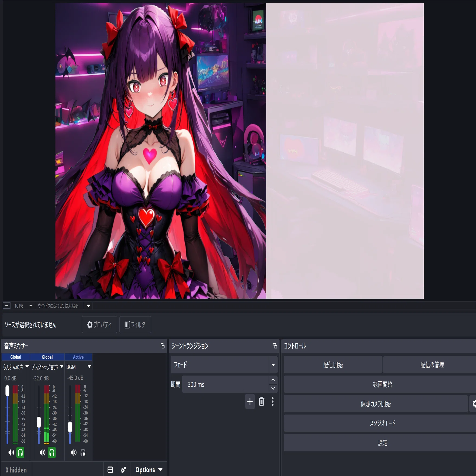Screen dimensions: 476x476
Task: Adjust デスクトップ音声 volume fader
Action: point(39,422)
